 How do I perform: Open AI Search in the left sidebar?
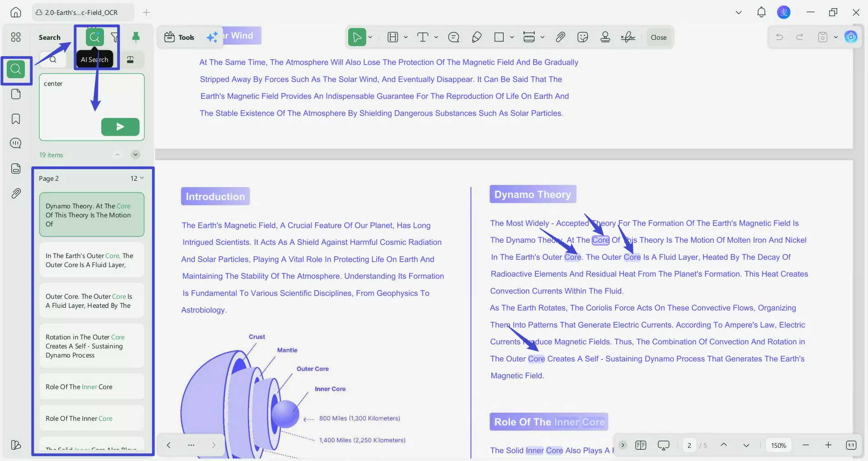tap(94, 37)
